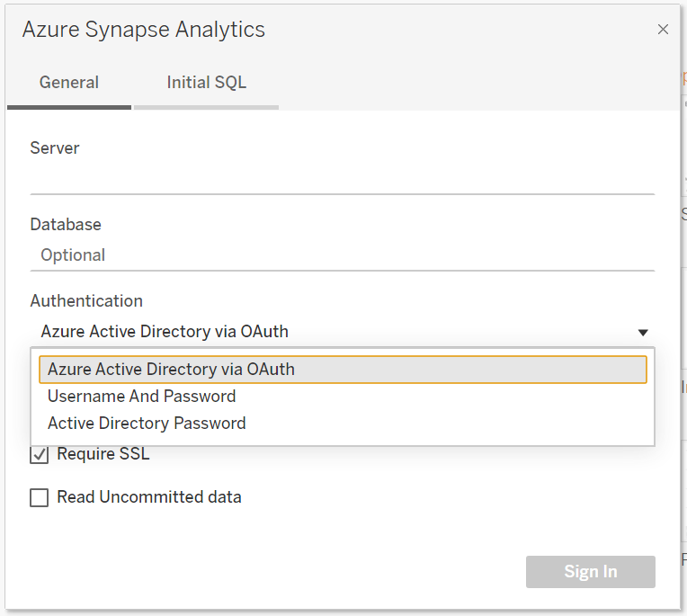Screen dimensions: 687x616
Task: Select Username And Password authentication option
Action: [x=142, y=397]
